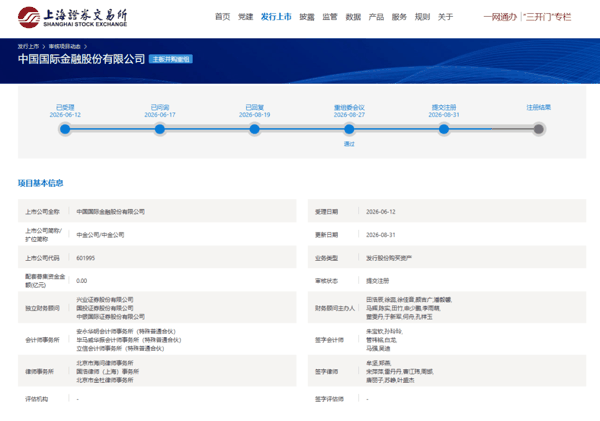Open the 监管 menu item

329,17
